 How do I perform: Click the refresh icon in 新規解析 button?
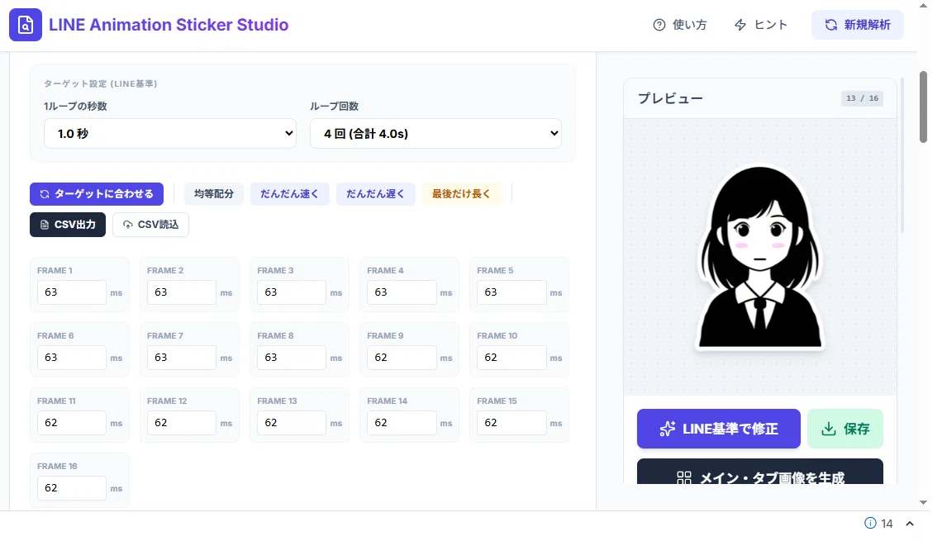830,25
